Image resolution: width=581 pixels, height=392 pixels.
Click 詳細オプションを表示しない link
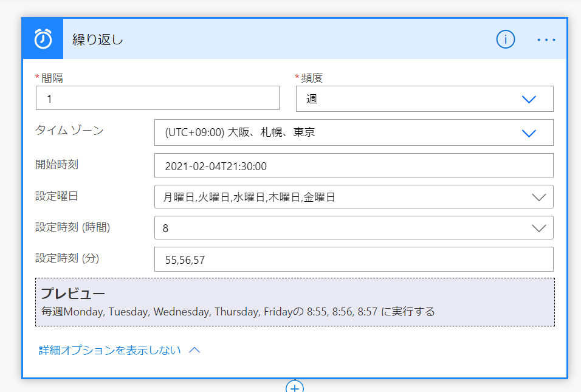point(109,350)
